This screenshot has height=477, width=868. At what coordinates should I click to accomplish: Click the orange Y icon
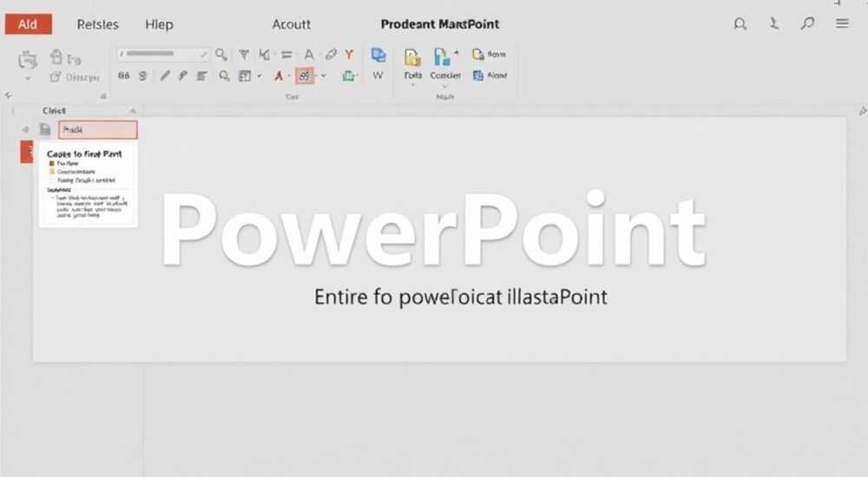[349, 55]
